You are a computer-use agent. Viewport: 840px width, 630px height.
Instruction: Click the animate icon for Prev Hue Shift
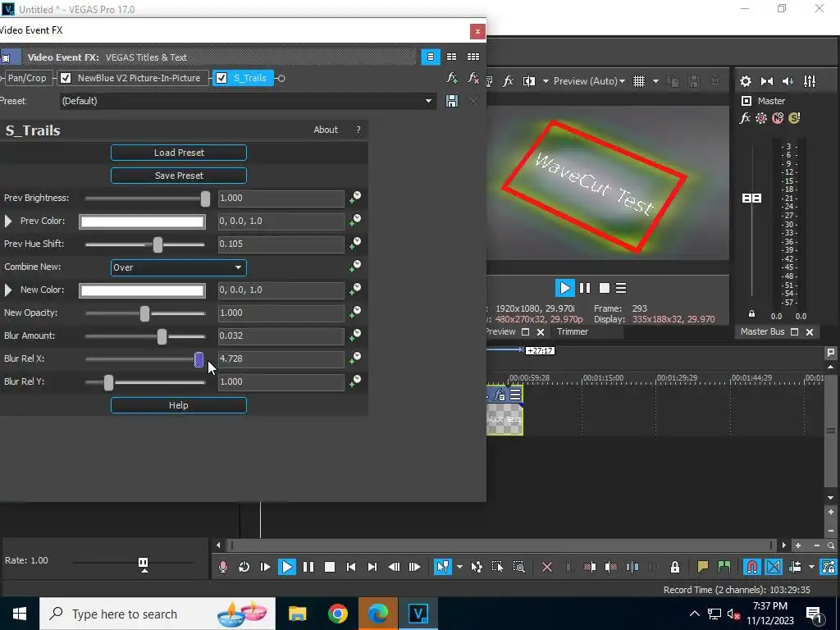(354, 244)
